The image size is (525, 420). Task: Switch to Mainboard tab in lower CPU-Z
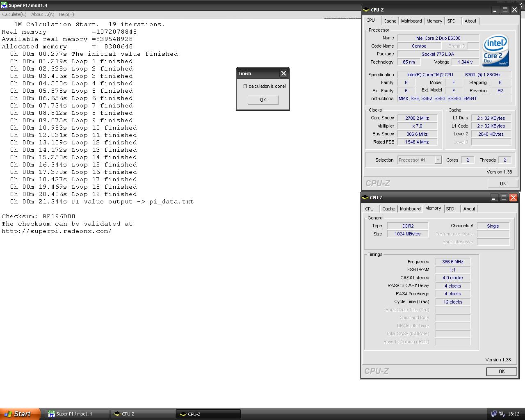coord(410,209)
